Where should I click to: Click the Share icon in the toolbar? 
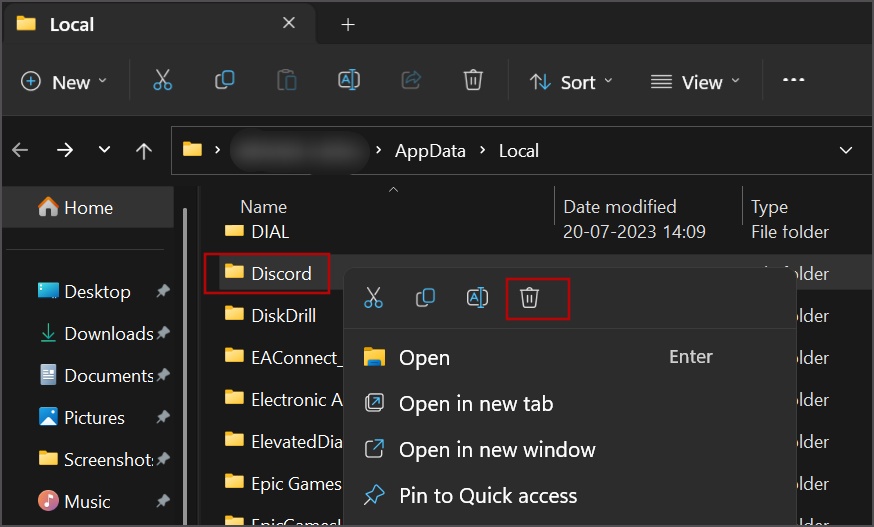coord(411,80)
